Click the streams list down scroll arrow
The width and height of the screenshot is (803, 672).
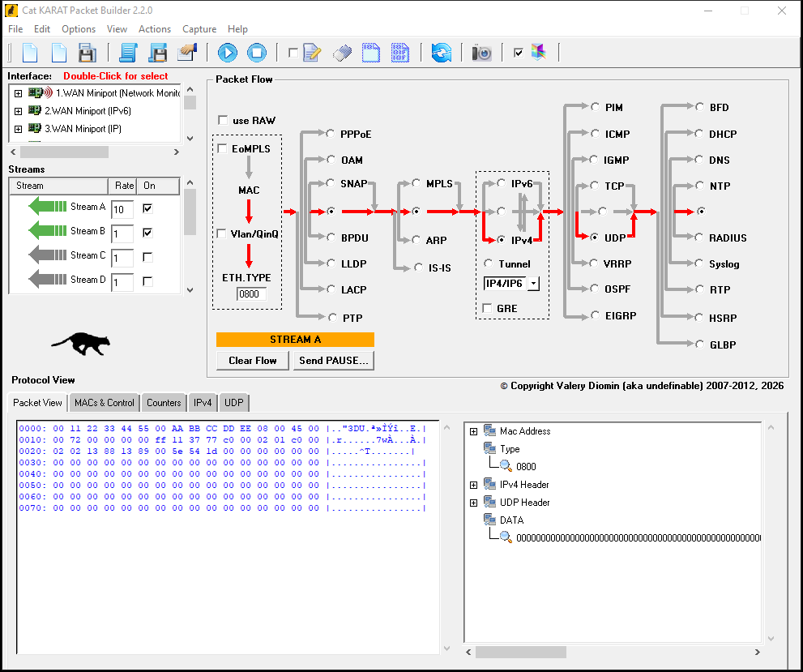pyautogui.click(x=190, y=290)
